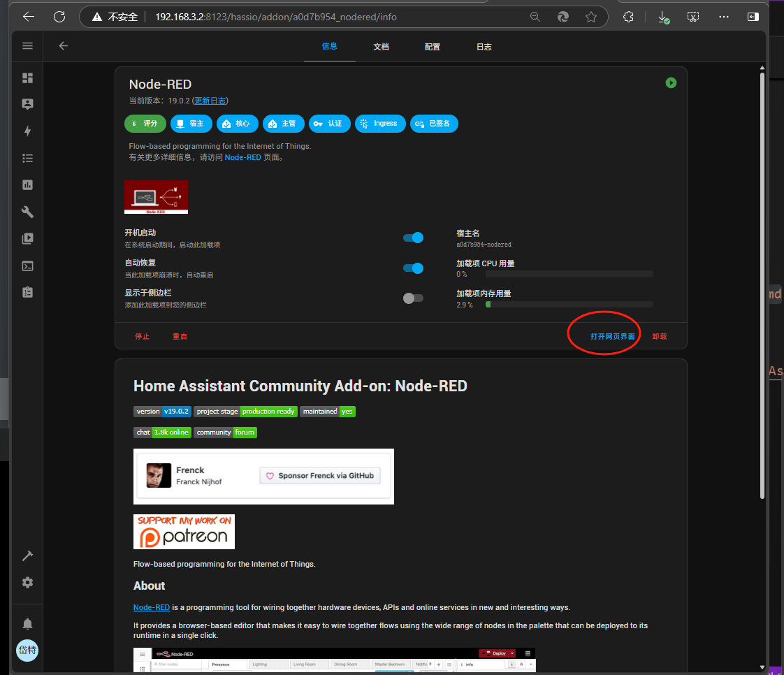Disable the 开机启动 start-on-boot toggle
The height and width of the screenshot is (675, 784).
[x=413, y=238]
